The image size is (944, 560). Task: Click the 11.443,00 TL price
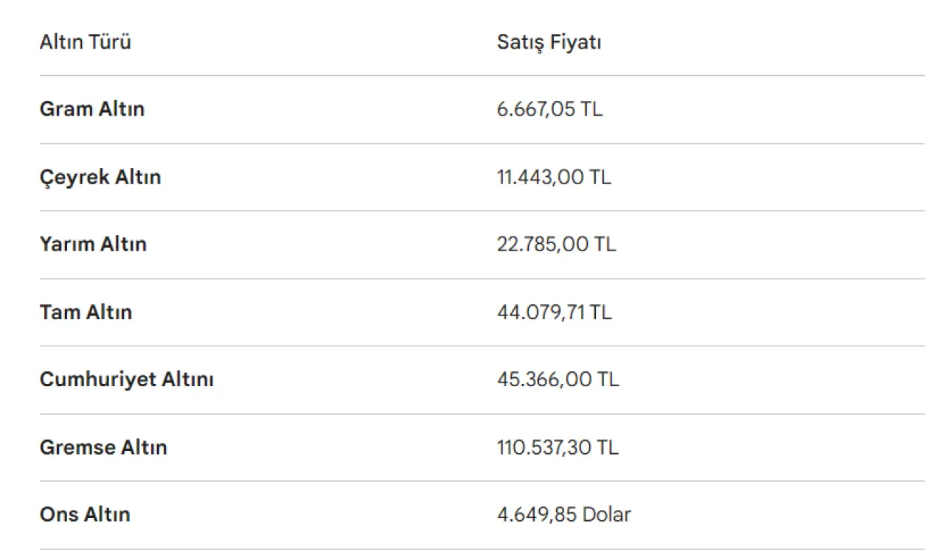coord(554,178)
